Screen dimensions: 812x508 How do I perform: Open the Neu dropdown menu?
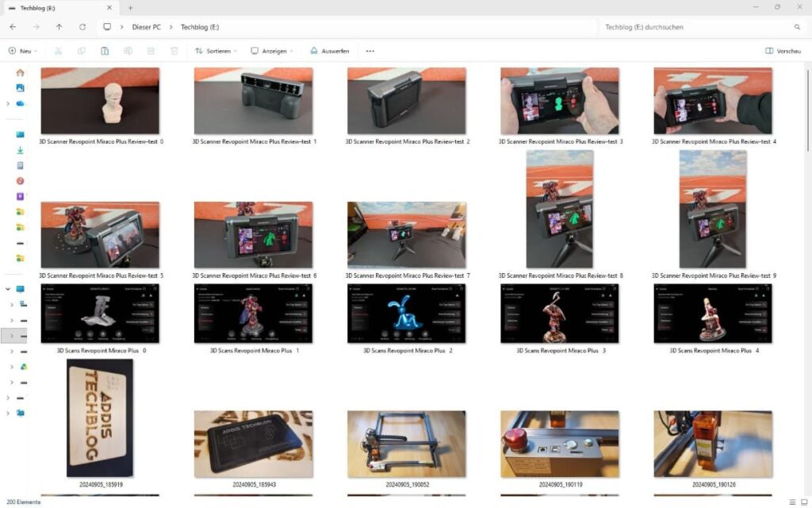(x=23, y=51)
